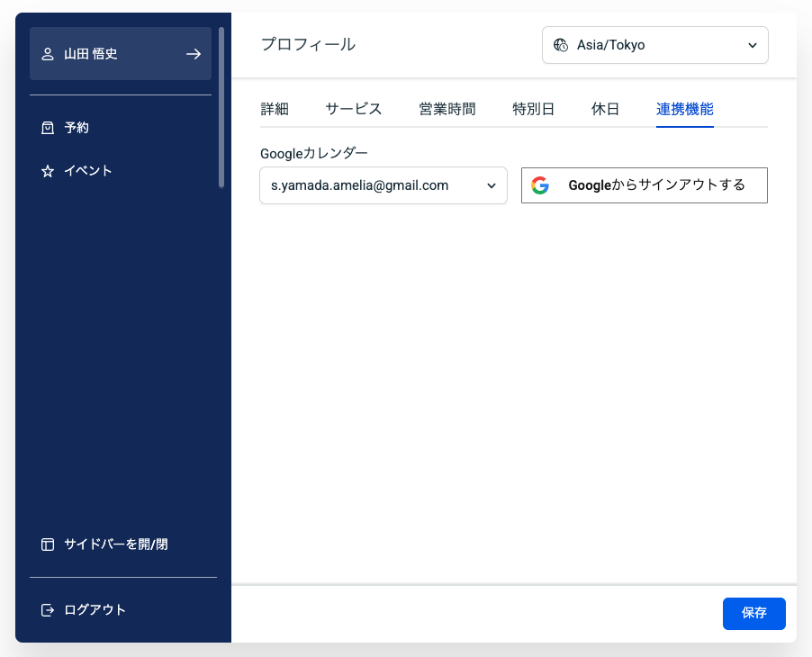
Task: Select the 連携機能 tab
Action: tap(685, 109)
